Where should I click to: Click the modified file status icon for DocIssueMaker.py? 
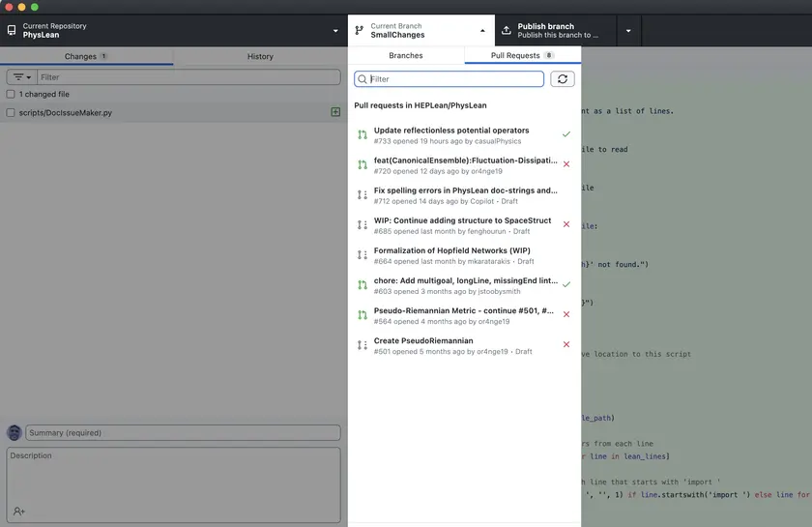point(335,112)
